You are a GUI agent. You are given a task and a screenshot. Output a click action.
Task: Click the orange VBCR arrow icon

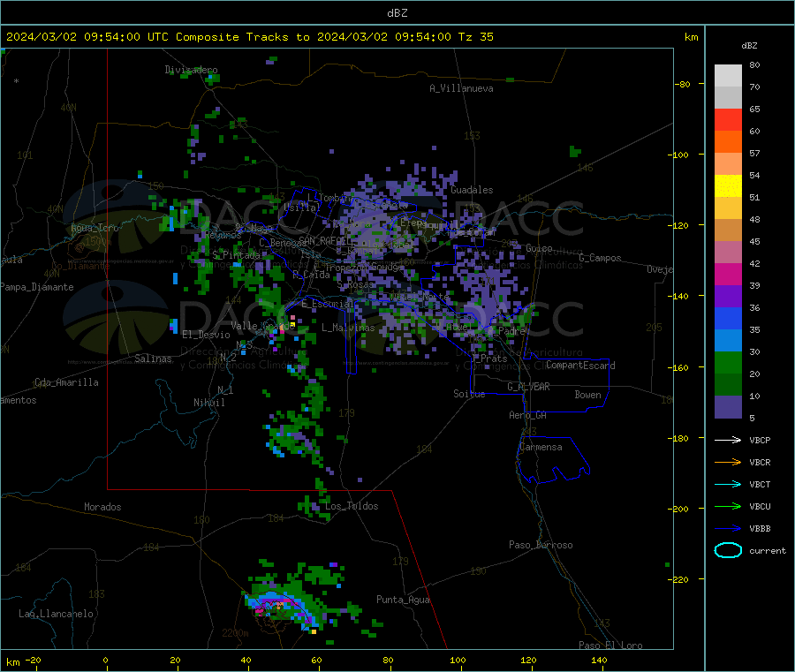click(728, 462)
